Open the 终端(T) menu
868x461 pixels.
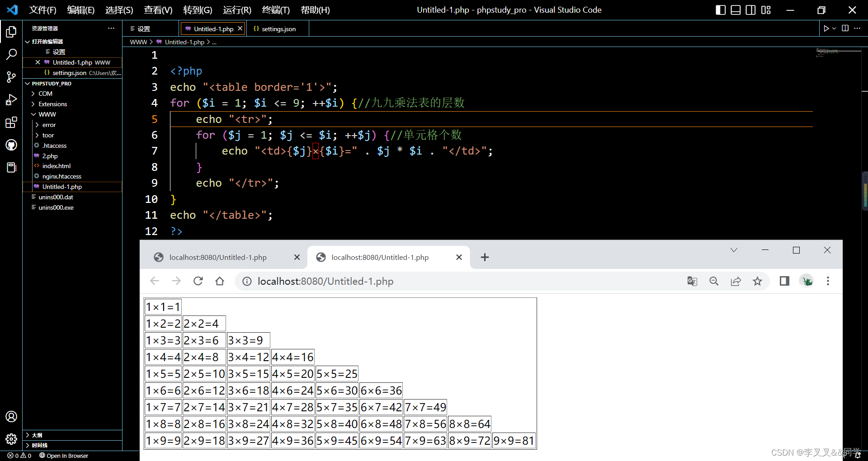pyautogui.click(x=275, y=9)
